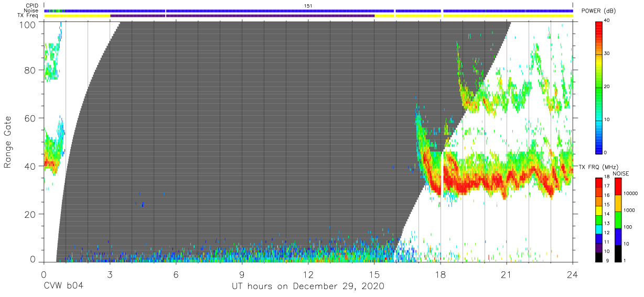Image resolution: width=644 pixels, height=297 pixels.
Task: Click the 6 tick on time axis
Action: click(x=176, y=274)
